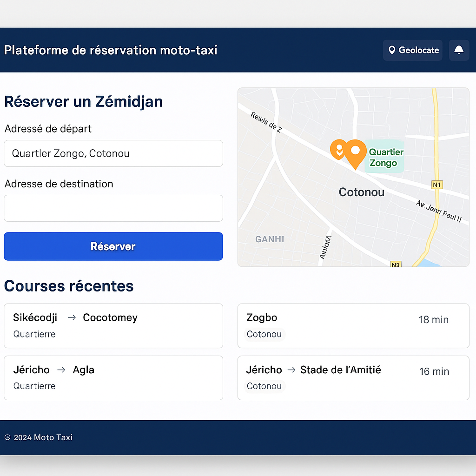The width and height of the screenshot is (476, 476).
Task: Click the arrow between Jéricho and Agla
Action: click(x=60, y=370)
